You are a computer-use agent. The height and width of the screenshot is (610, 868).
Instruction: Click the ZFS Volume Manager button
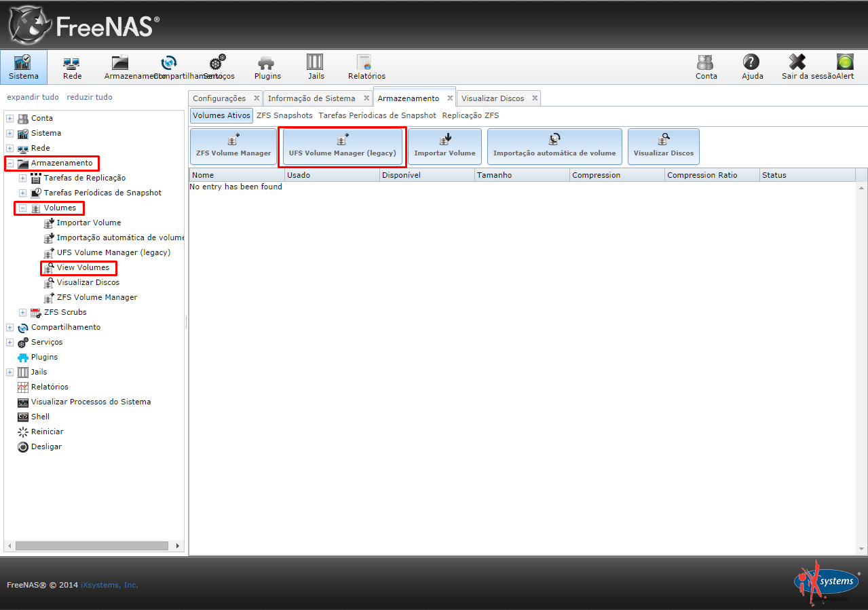click(x=233, y=147)
